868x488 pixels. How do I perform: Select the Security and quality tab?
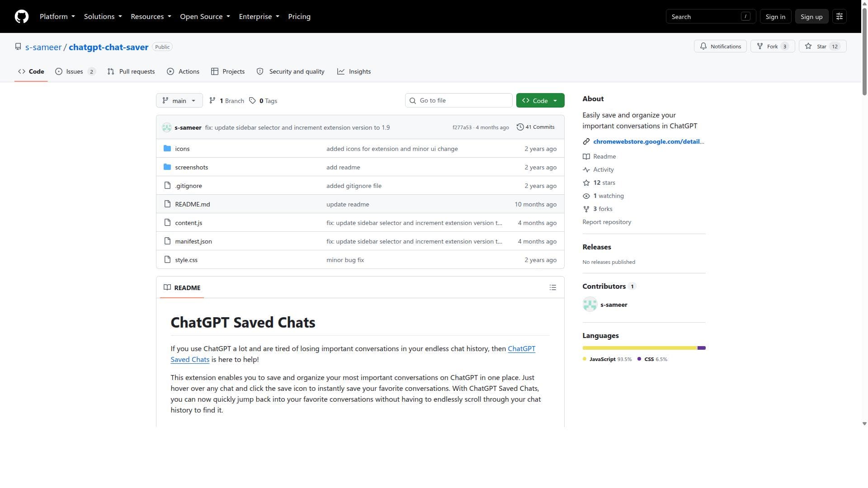[x=291, y=71]
